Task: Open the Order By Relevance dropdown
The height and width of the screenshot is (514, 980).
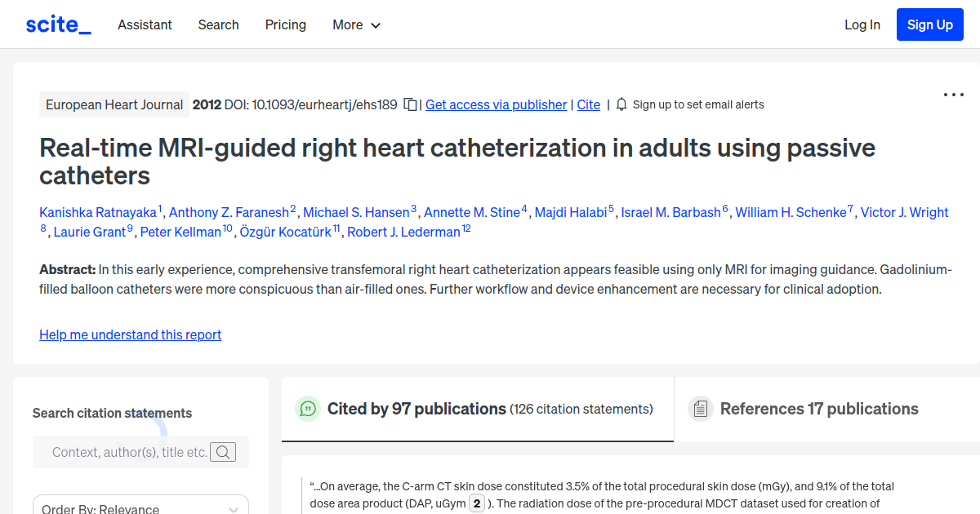Action: (x=140, y=507)
